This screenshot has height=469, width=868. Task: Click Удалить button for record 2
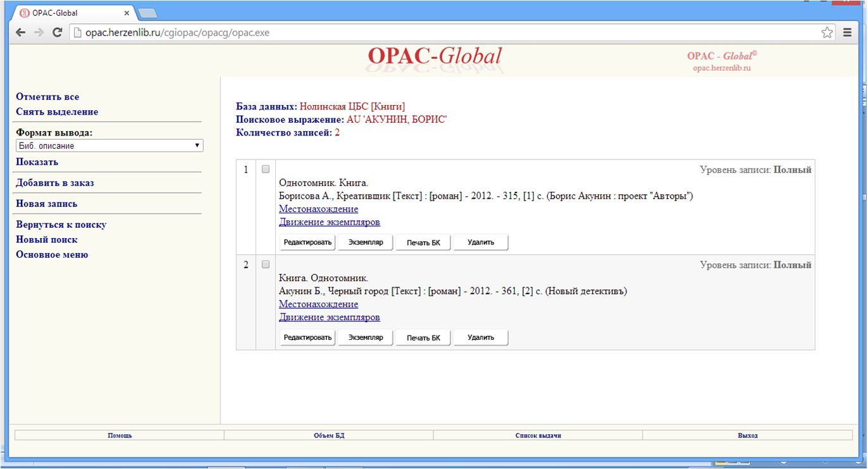pyautogui.click(x=480, y=337)
